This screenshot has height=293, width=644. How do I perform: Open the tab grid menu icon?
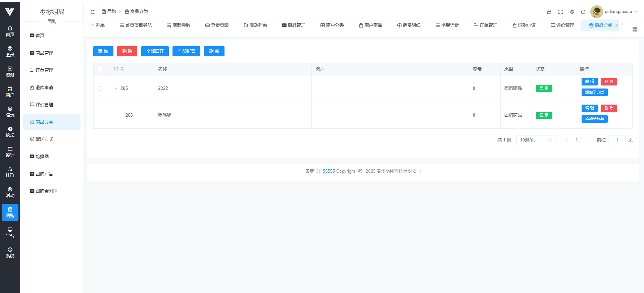click(x=635, y=30)
